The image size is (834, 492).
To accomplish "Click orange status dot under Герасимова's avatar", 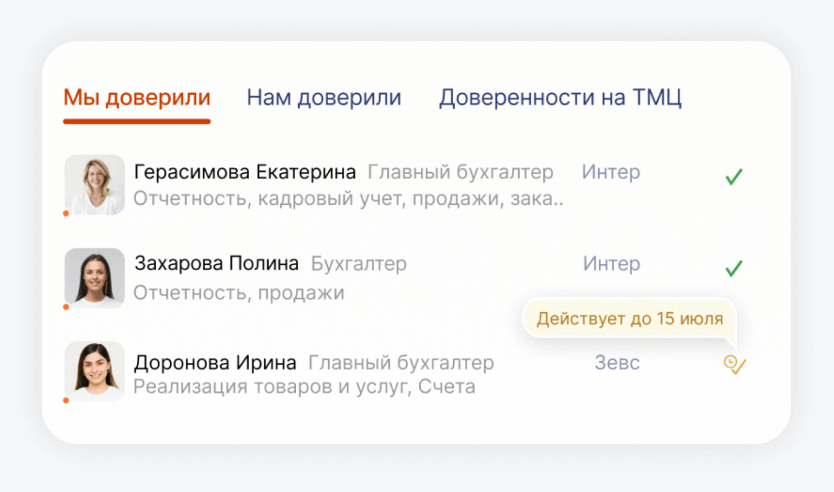I will point(66,213).
